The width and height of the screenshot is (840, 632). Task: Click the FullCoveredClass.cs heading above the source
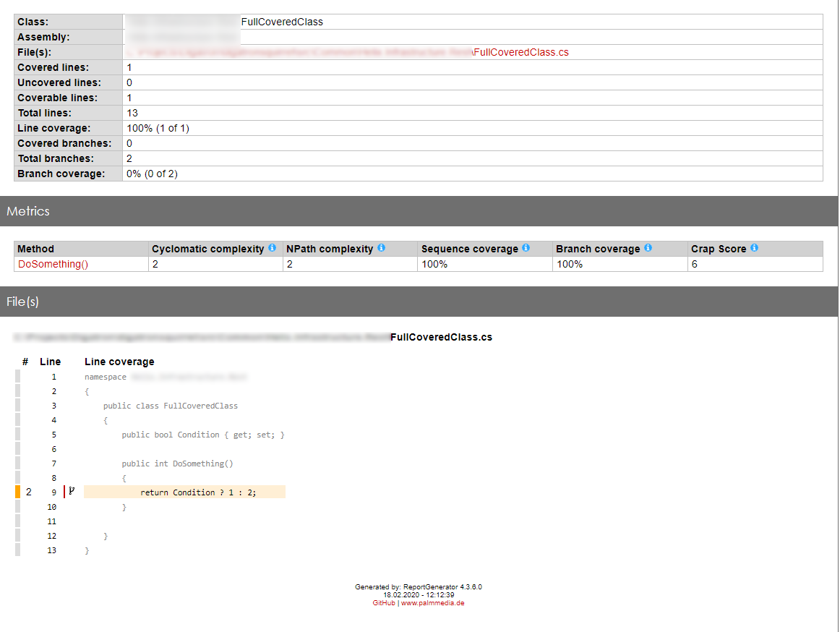point(440,336)
